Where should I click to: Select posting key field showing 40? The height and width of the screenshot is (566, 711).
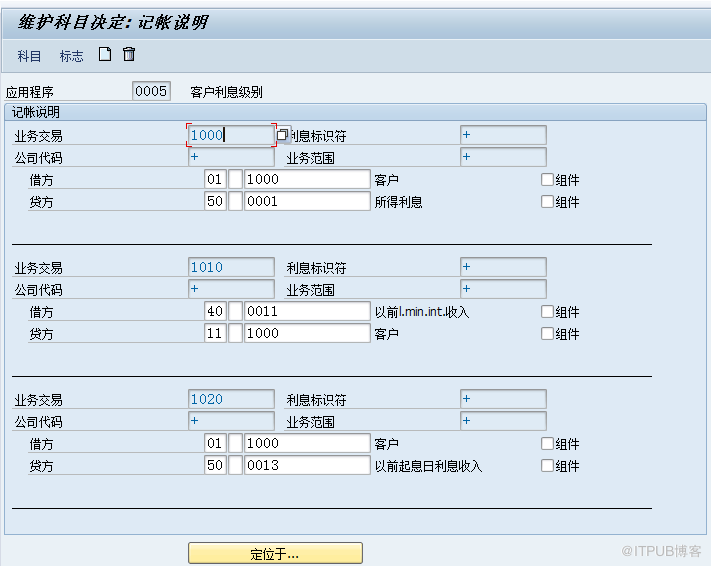(x=215, y=312)
